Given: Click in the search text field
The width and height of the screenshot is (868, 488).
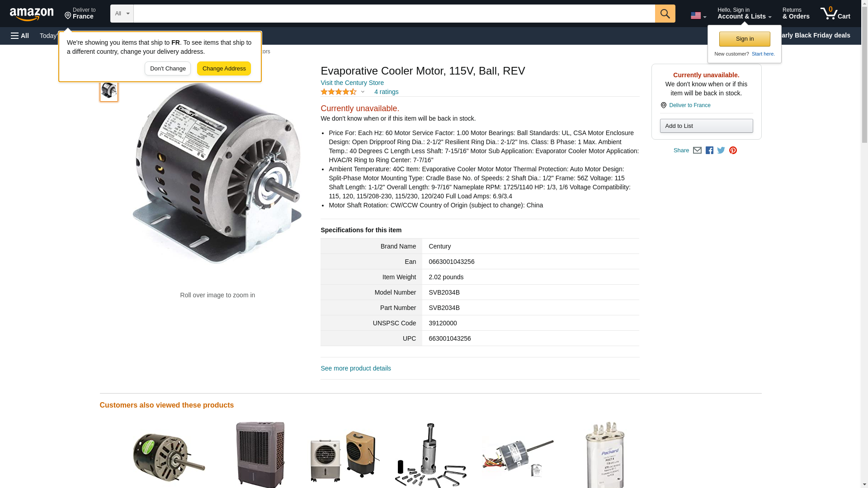Looking at the screenshot, I should pos(394,14).
